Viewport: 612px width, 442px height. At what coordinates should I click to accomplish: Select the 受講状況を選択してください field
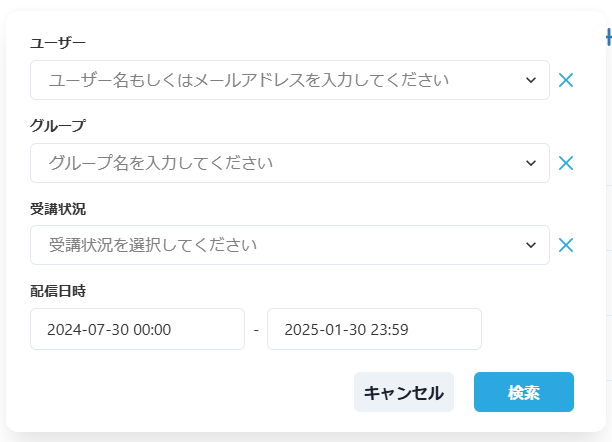[x=290, y=245]
